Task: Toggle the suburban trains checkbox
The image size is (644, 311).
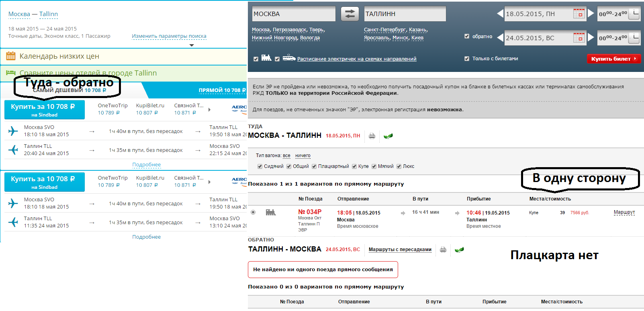Action: (x=277, y=59)
